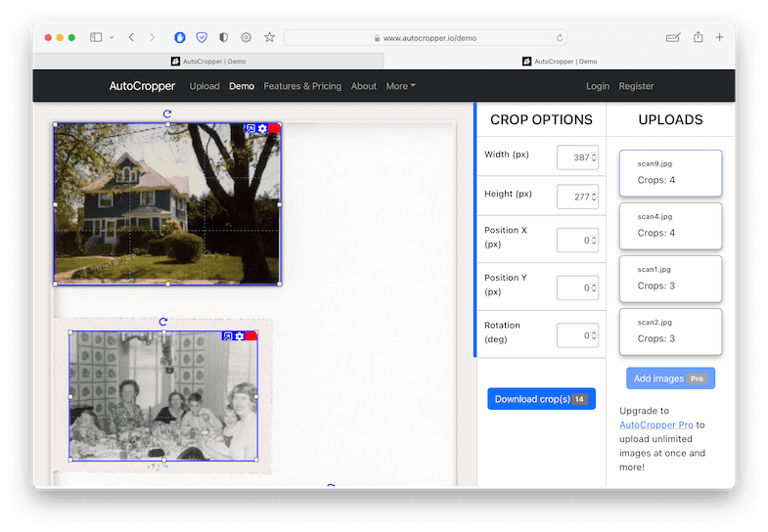Click the top-center resize handle of house crop

[167, 125]
